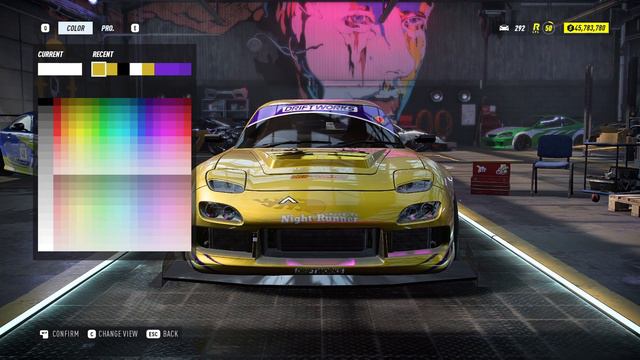The image size is (640, 360).
Task: Click the BACK label
Action: point(171,334)
